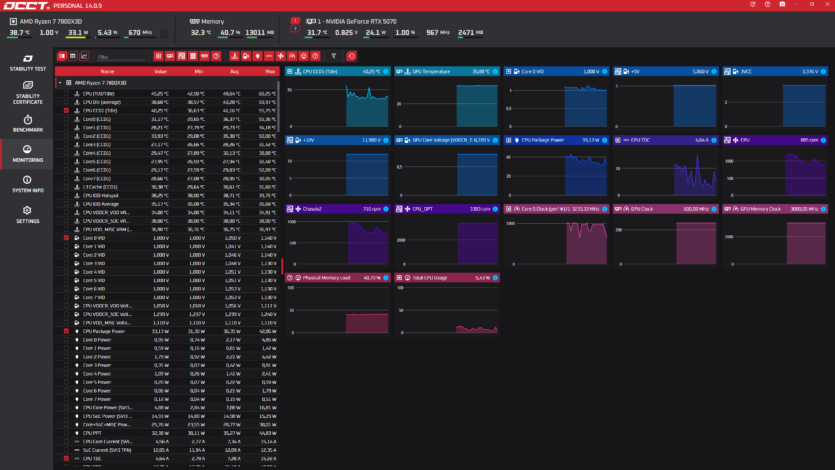This screenshot has height=470, width=835.
Task: Toggle the fan sensor type filter
Action: point(281,56)
